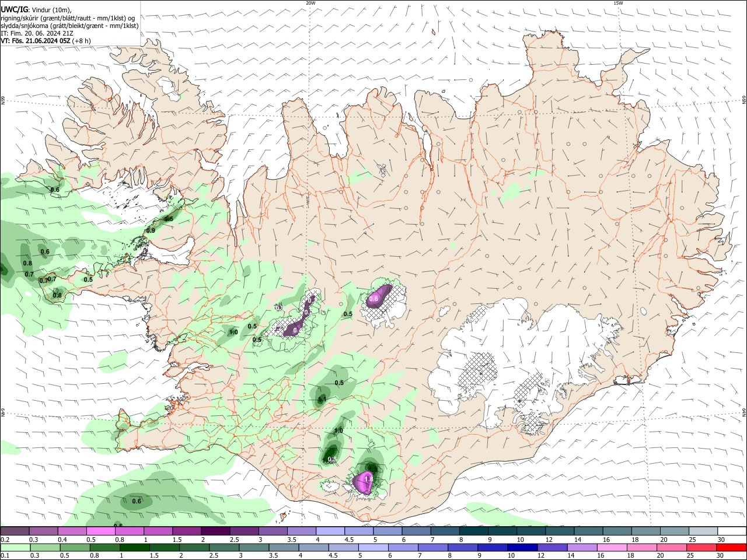Select the darkest purple swatch starting at 2

pos(215,531)
